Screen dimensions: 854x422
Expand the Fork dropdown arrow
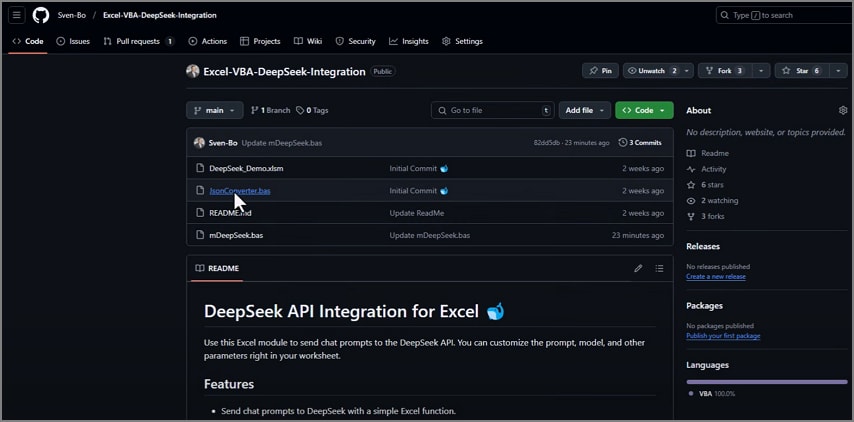[x=761, y=71]
